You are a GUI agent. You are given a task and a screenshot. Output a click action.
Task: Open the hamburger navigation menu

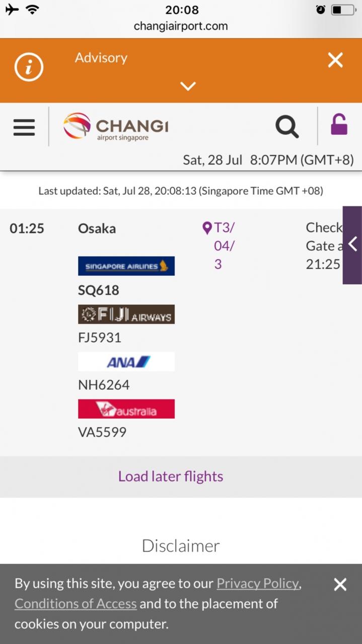click(x=24, y=127)
